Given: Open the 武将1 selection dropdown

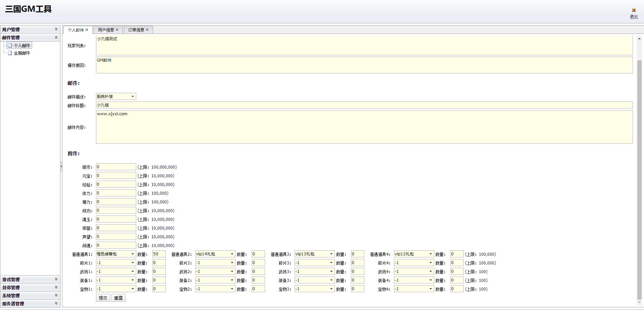Looking at the screenshot, I should [x=133, y=271].
